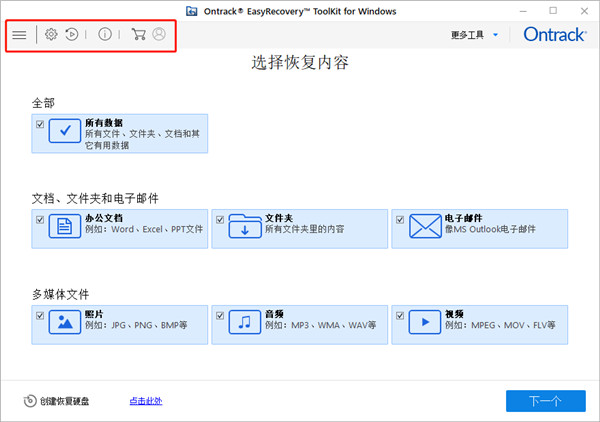Image resolution: width=600 pixels, height=422 pixels.
Task: Click the 例如:JPG、PNG、BMP等 description
Action: (x=136, y=325)
